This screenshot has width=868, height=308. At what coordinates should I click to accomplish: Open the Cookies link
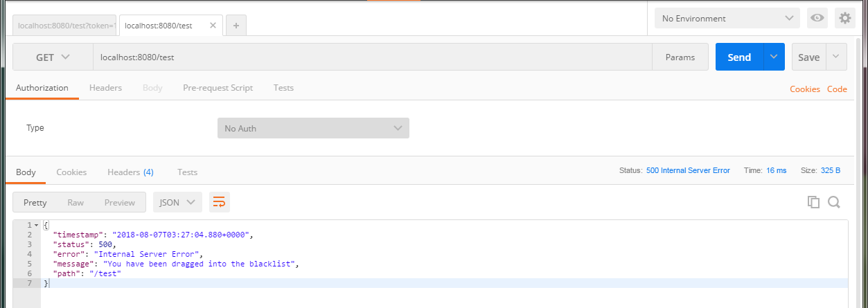pyautogui.click(x=805, y=89)
